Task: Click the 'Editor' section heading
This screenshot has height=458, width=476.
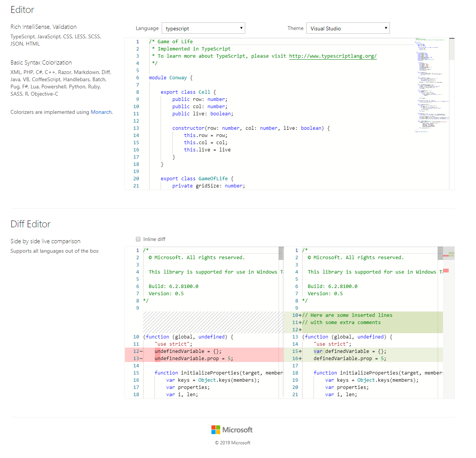Action: (22, 10)
